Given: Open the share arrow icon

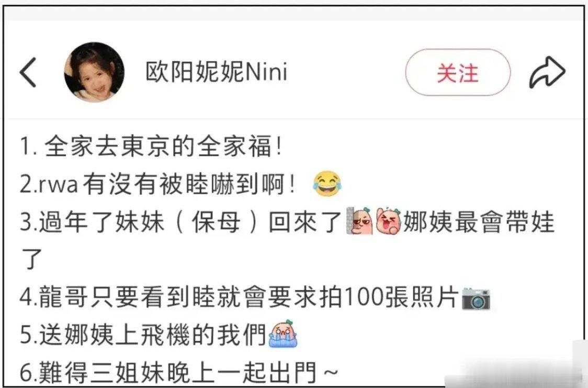Looking at the screenshot, I should click(x=547, y=72).
